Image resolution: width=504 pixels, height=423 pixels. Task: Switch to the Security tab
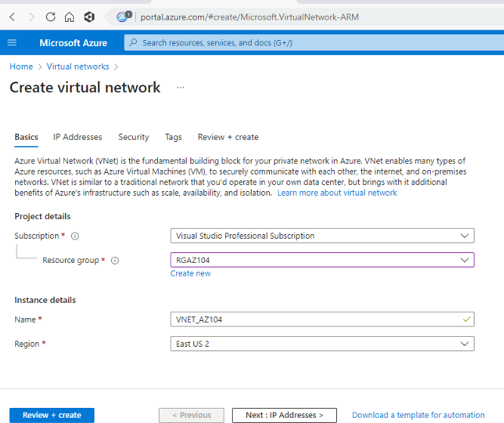point(134,137)
